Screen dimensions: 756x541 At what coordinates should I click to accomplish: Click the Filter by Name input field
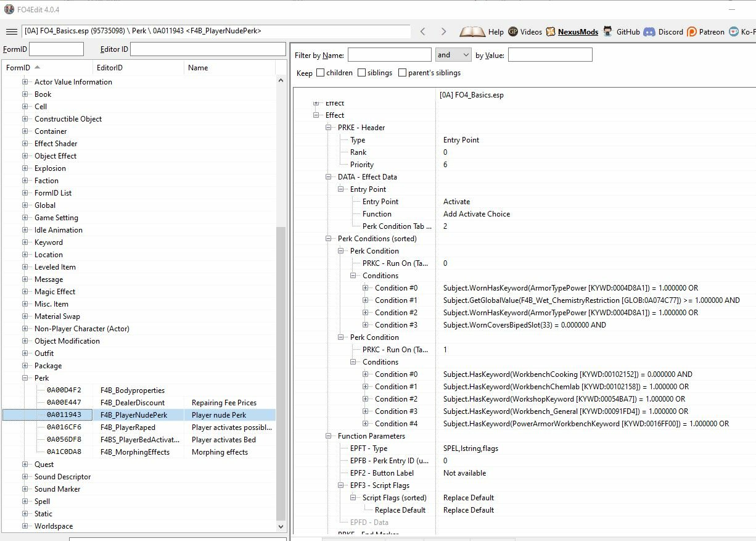[x=389, y=55]
